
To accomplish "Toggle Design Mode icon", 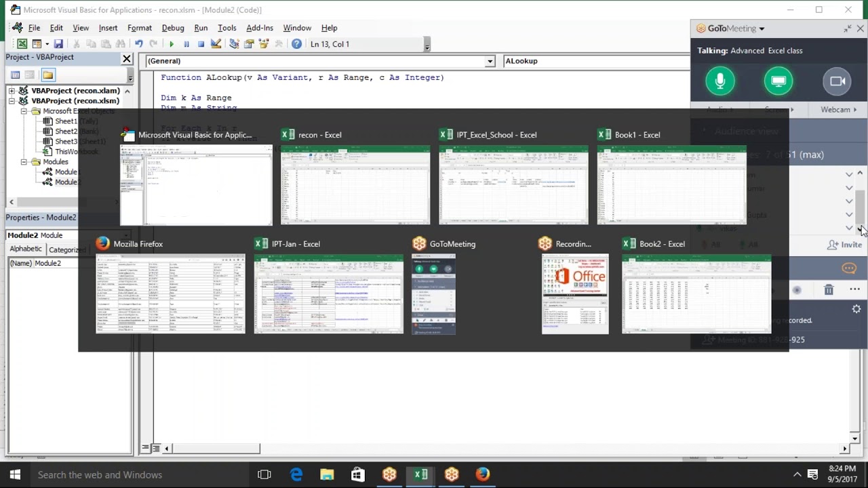I will (216, 44).
